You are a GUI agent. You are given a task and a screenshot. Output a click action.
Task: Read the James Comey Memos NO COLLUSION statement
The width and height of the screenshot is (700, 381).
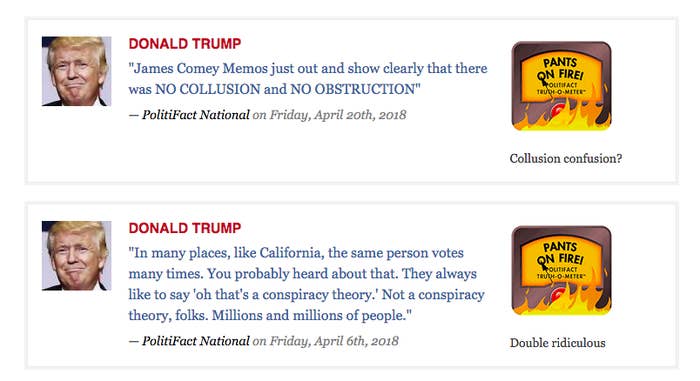click(x=308, y=79)
